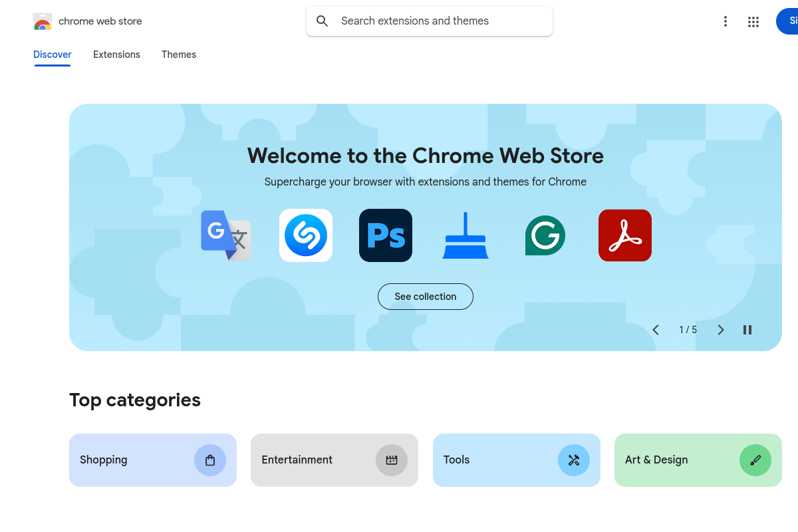Click the Sign in button
Image resolution: width=798 pixels, height=532 pixels.
[787, 21]
